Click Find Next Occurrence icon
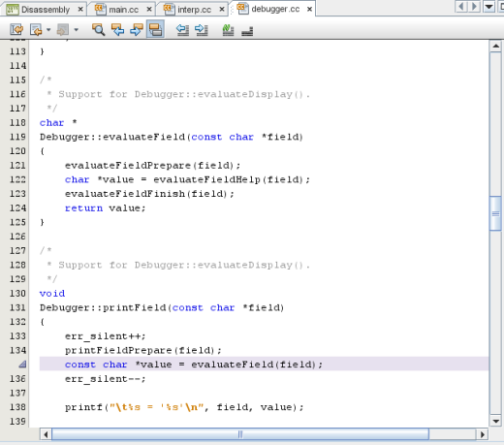This screenshot has height=445, width=504. (x=137, y=29)
